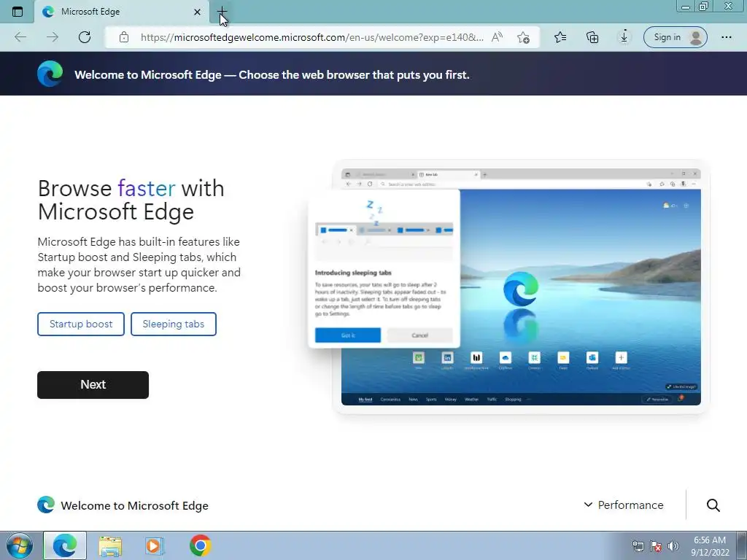The width and height of the screenshot is (747, 560).
Task: Launch Google Chrome from taskbar
Action: pos(200,545)
